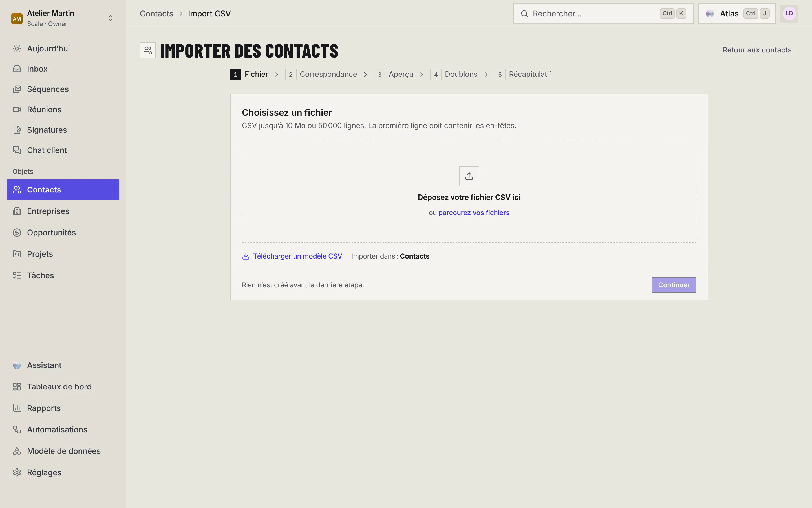Image resolution: width=812 pixels, height=508 pixels.
Task: Go to step 1 Fichier
Action: pyautogui.click(x=249, y=74)
